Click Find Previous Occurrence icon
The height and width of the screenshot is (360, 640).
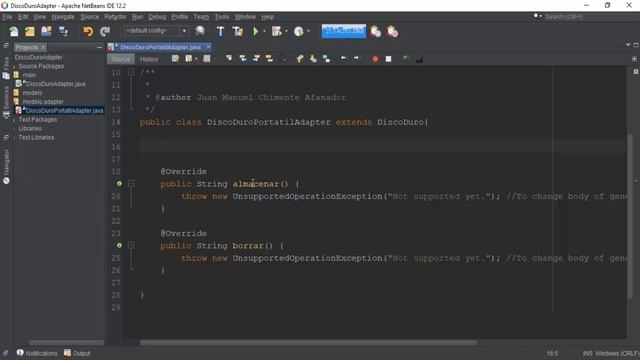[243, 59]
